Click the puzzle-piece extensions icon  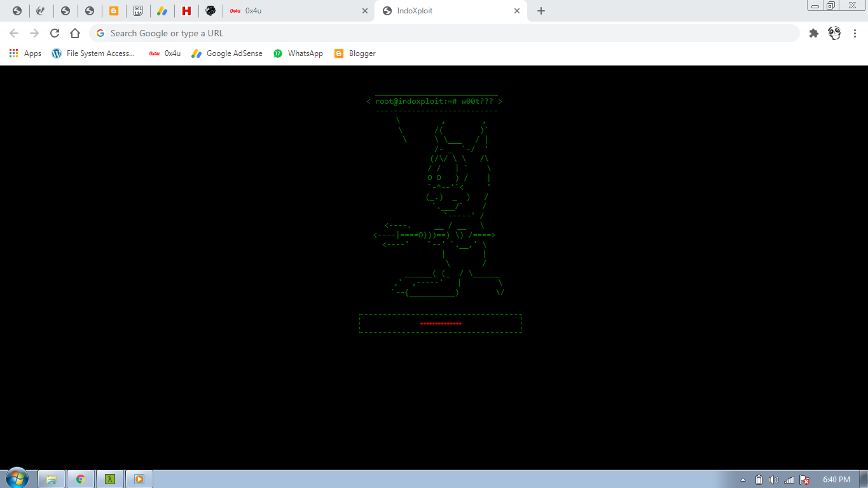click(814, 32)
